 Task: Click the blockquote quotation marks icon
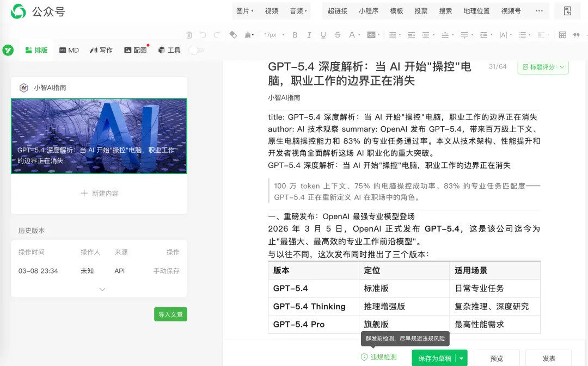point(577,35)
